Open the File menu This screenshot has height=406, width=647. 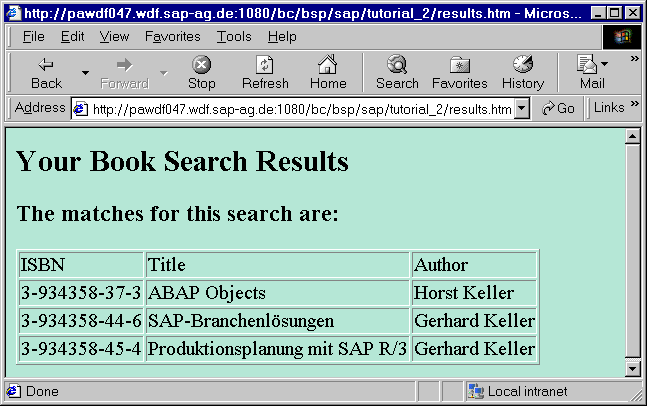[33, 36]
